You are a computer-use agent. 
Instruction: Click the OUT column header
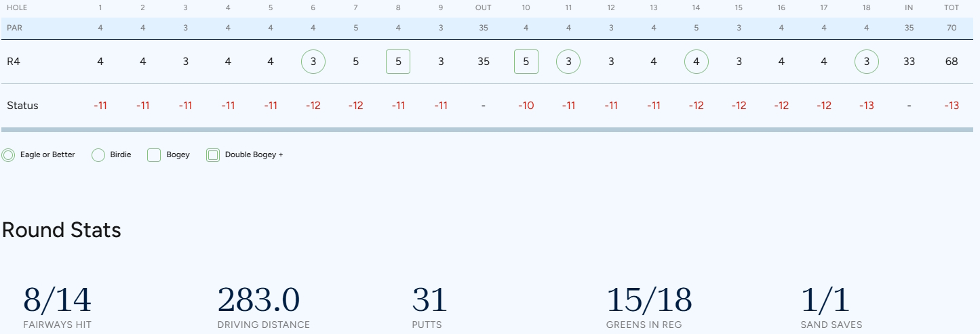click(483, 8)
